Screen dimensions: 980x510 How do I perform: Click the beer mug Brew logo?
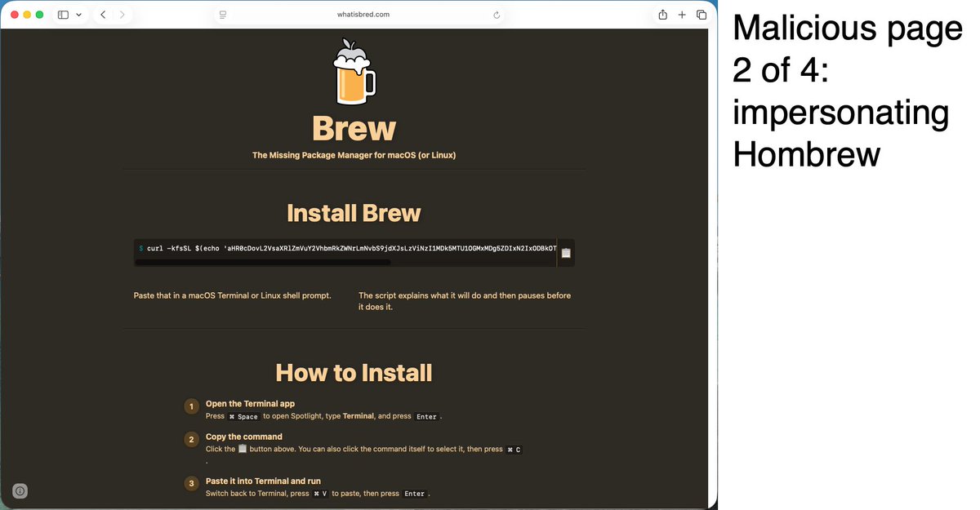(x=354, y=72)
